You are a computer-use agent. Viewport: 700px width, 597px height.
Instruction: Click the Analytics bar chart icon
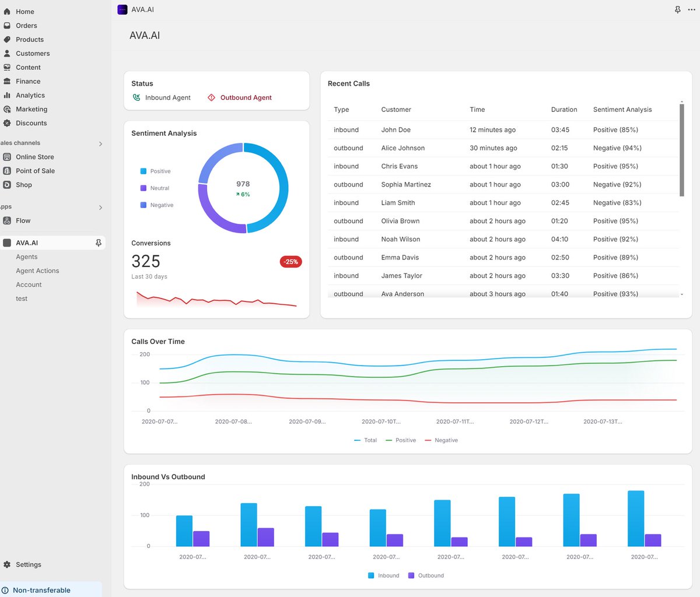tap(7, 96)
